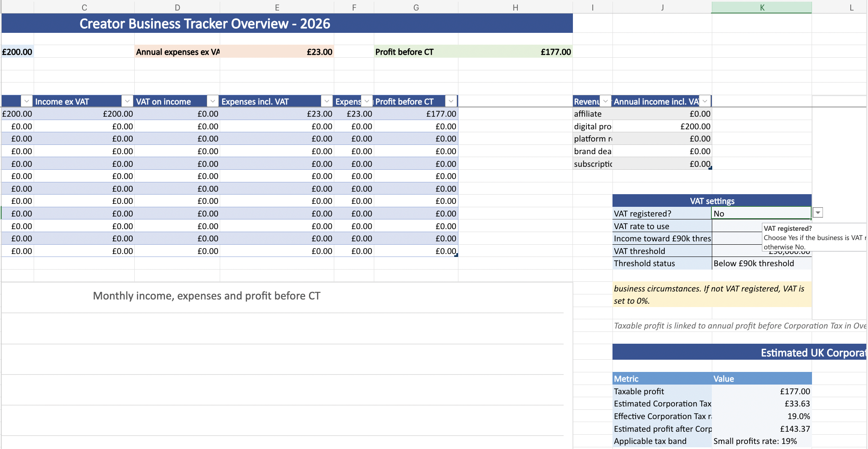The height and width of the screenshot is (449, 868).
Task: Select the £200.00 cell under Income ex VAT
Action: [x=84, y=114]
